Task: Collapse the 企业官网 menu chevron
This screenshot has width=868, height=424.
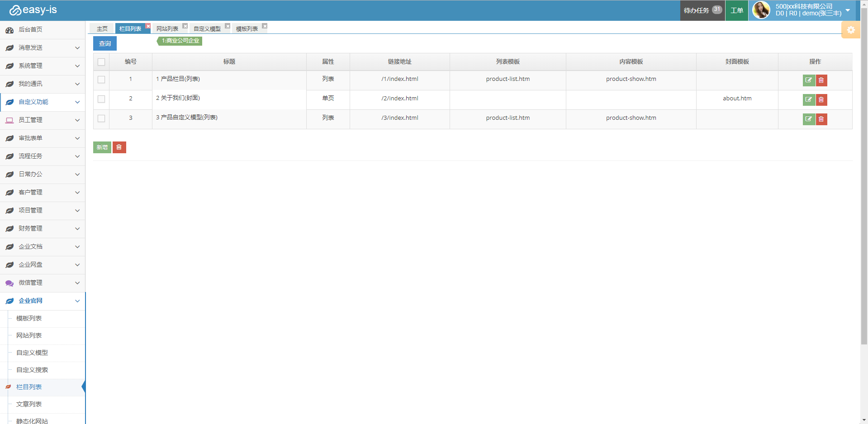Action: click(77, 301)
